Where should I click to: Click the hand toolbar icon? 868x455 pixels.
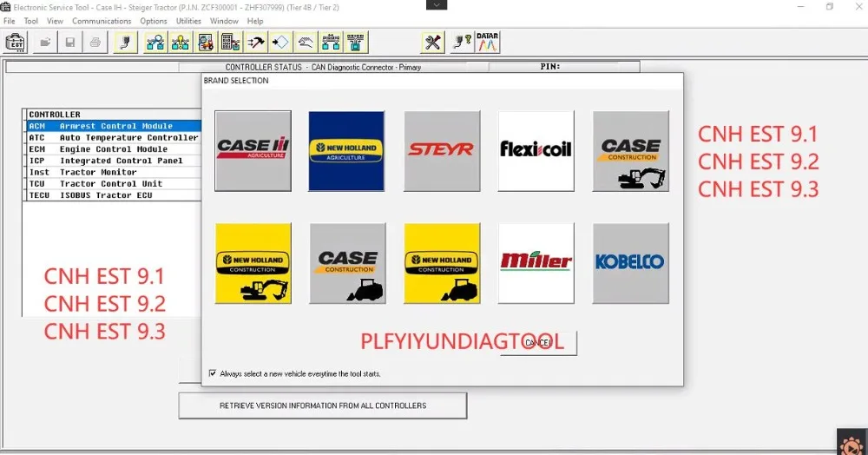click(x=306, y=43)
